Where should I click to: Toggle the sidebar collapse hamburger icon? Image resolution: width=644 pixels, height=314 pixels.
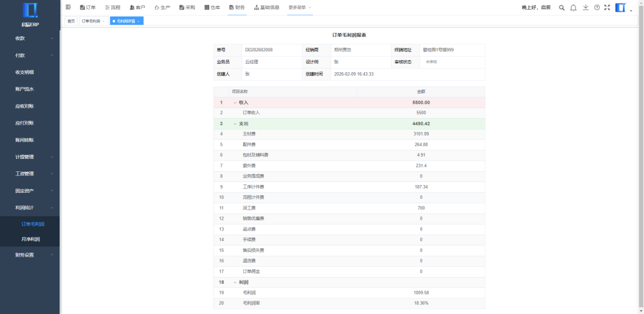[x=68, y=7]
